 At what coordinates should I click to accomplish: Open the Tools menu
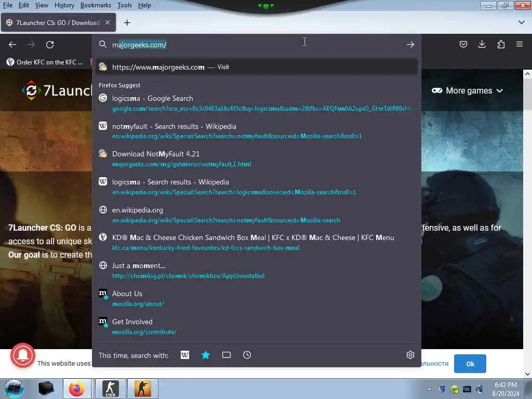[x=125, y=5]
